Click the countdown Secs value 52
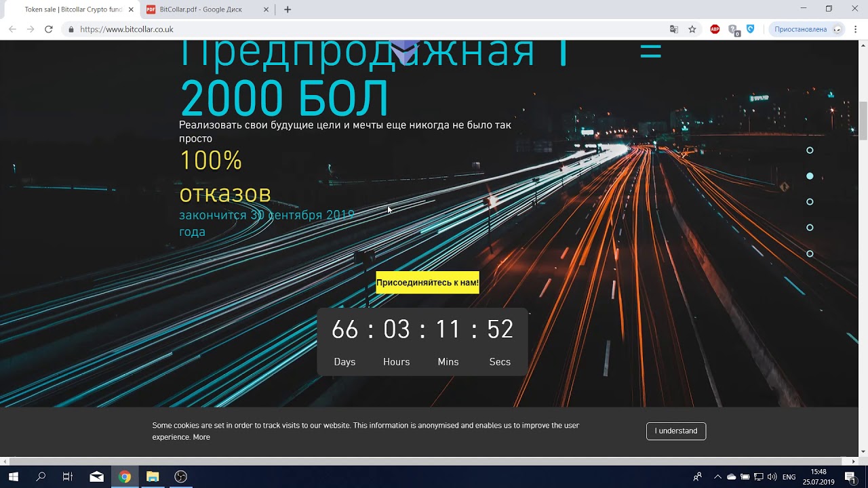This screenshot has width=868, height=488. coord(500,329)
